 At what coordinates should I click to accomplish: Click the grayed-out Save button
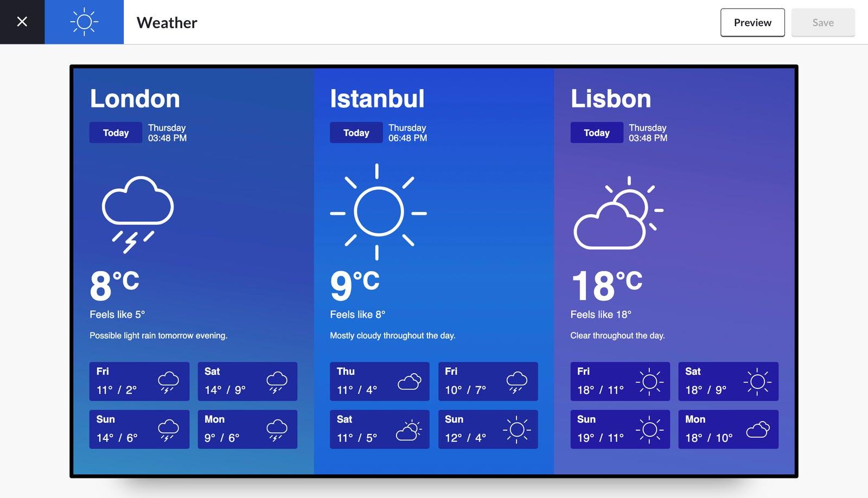click(x=823, y=22)
